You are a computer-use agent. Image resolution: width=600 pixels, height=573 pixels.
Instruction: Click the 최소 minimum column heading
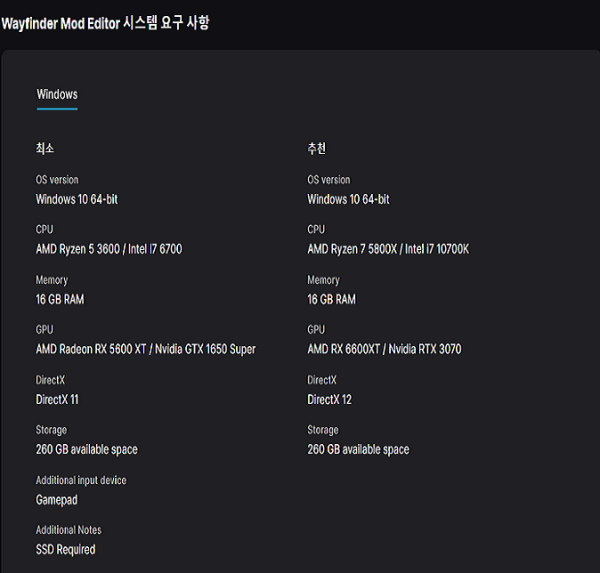tap(45, 148)
